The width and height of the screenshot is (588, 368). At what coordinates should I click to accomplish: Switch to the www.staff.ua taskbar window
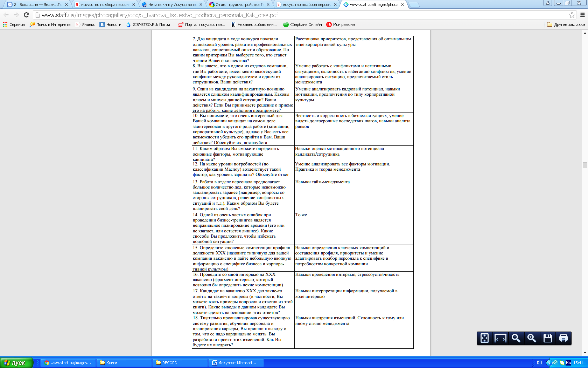click(68, 363)
